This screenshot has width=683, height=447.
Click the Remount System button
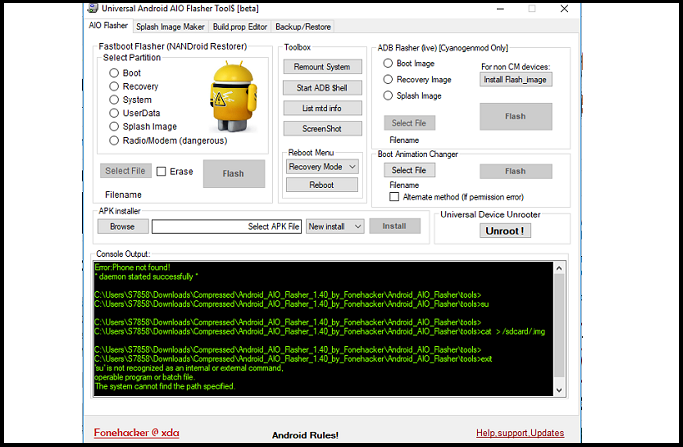[322, 67]
